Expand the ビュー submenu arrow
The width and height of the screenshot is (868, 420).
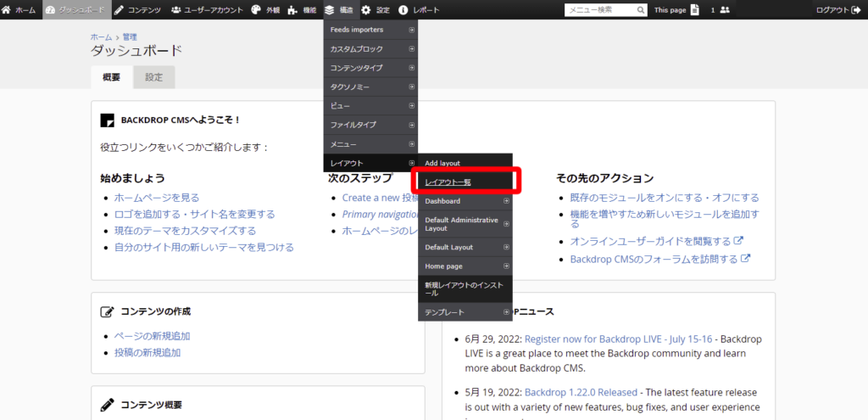point(411,106)
